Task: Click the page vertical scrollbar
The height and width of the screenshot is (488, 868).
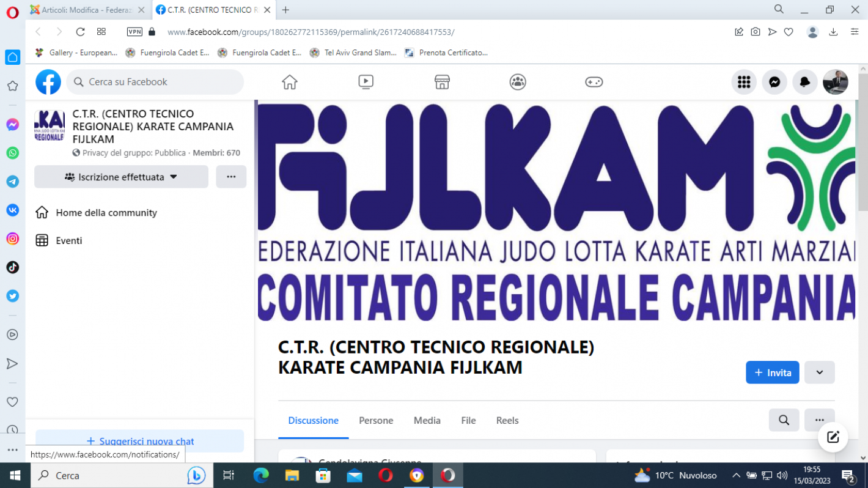Action: coord(862,142)
